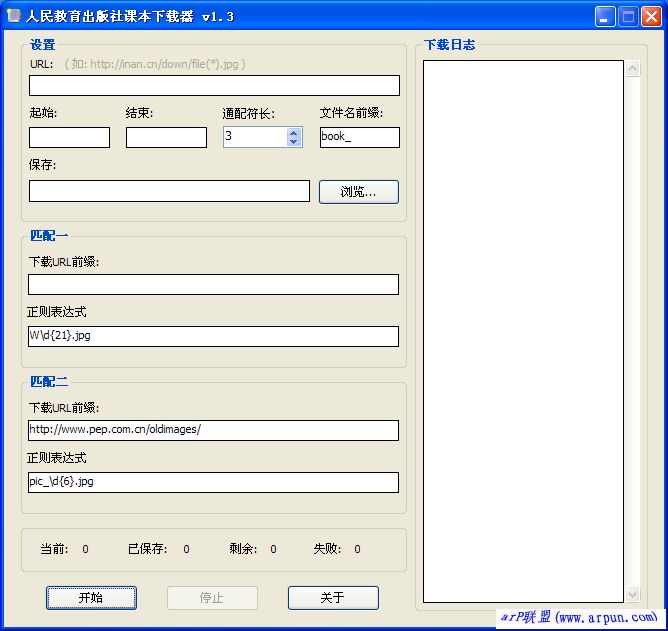Click the 通配符长: label
The width and height of the screenshot is (668, 631).
(x=249, y=113)
